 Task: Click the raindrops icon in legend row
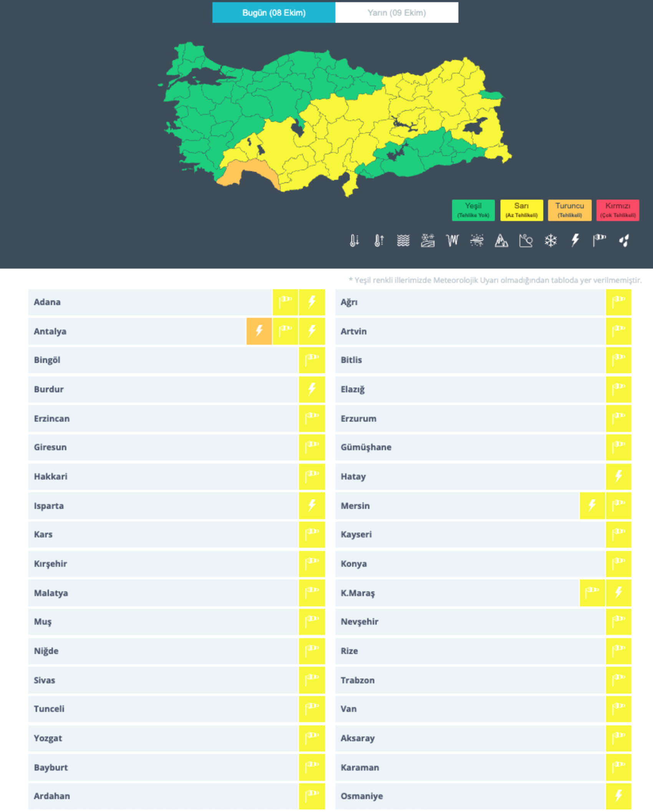(624, 241)
